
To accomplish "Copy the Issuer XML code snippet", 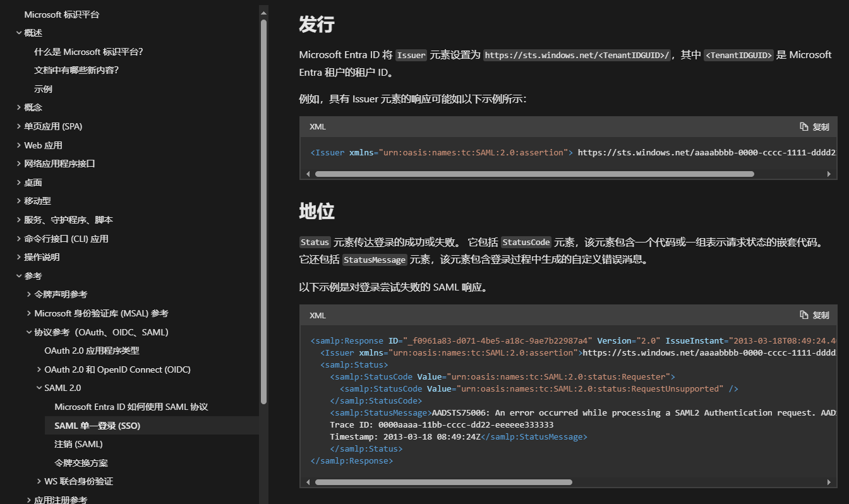I will click(814, 127).
